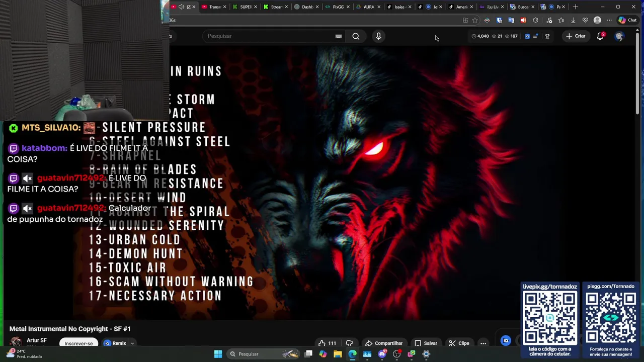Click the pixgg.com/Tornnado QR code

pyautogui.click(x=611, y=318)
